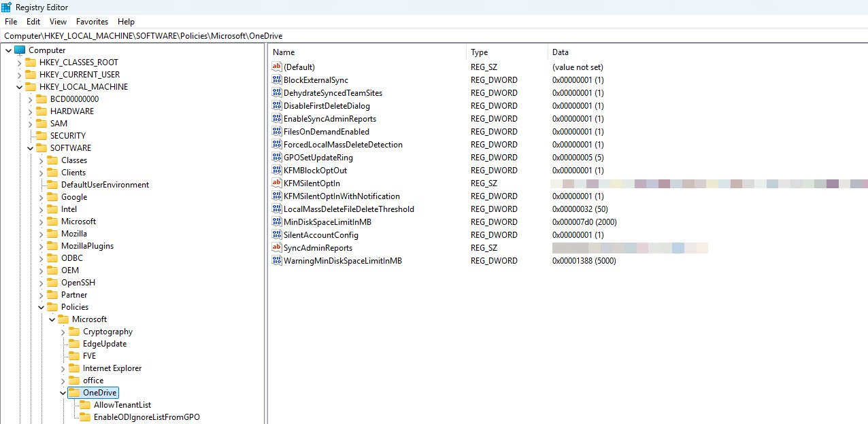
Task: Open the View menu
Action: click(x=58, y=22)
